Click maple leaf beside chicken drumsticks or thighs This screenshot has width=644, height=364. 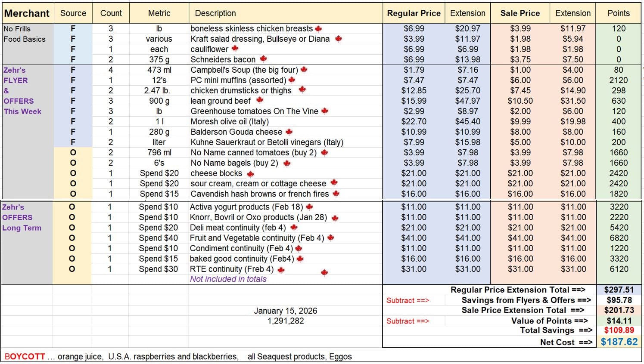click(302, 89)
